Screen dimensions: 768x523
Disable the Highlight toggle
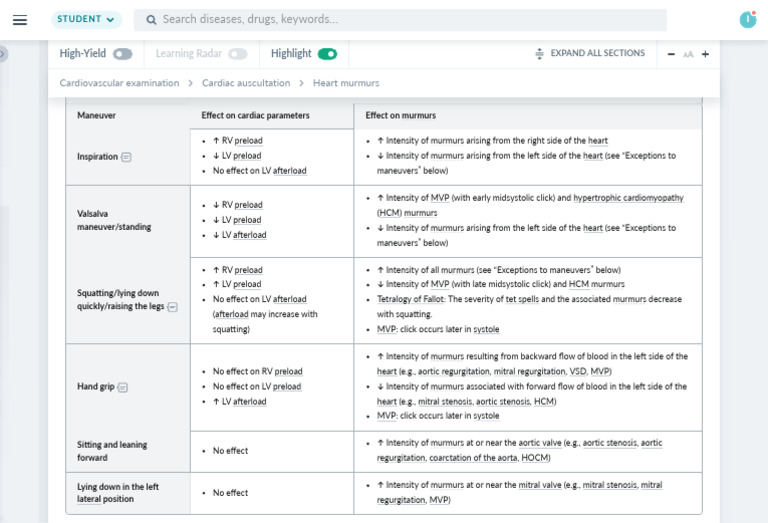[x=327, y=54]
